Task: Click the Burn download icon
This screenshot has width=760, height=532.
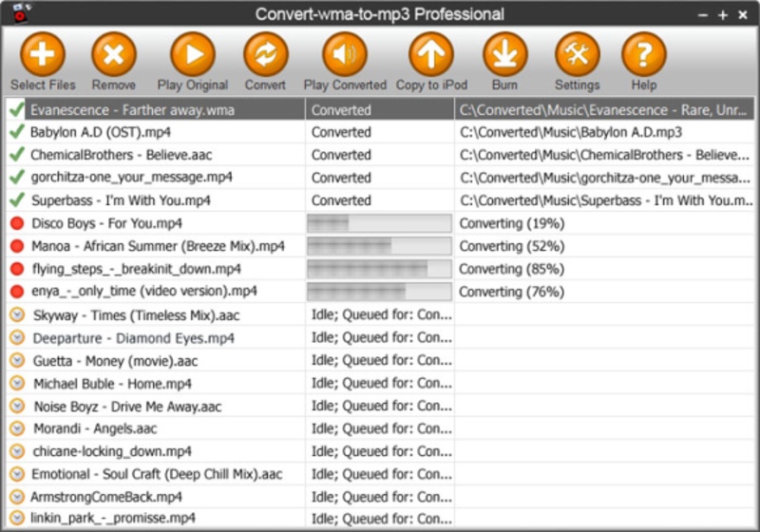Action: [x=505, y=54]
